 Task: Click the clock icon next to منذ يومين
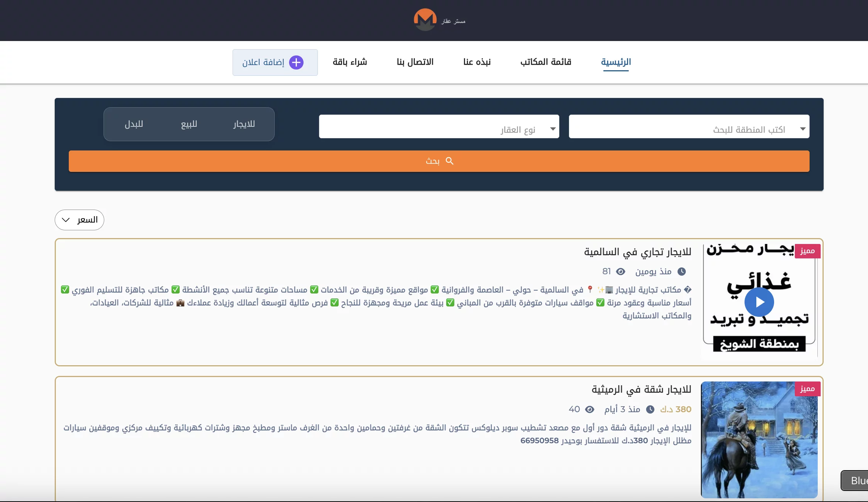pyautogui.click(x=682, y=272)
